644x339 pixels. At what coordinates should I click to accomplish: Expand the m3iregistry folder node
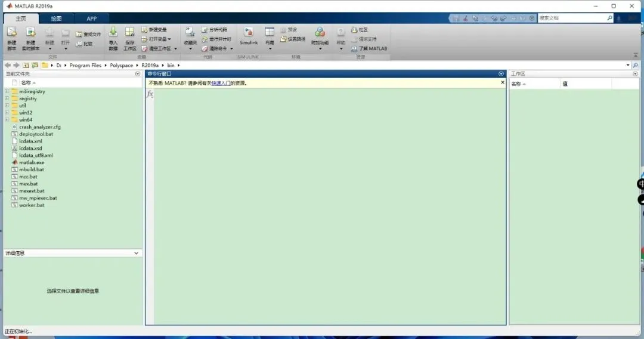coord(7,91)
